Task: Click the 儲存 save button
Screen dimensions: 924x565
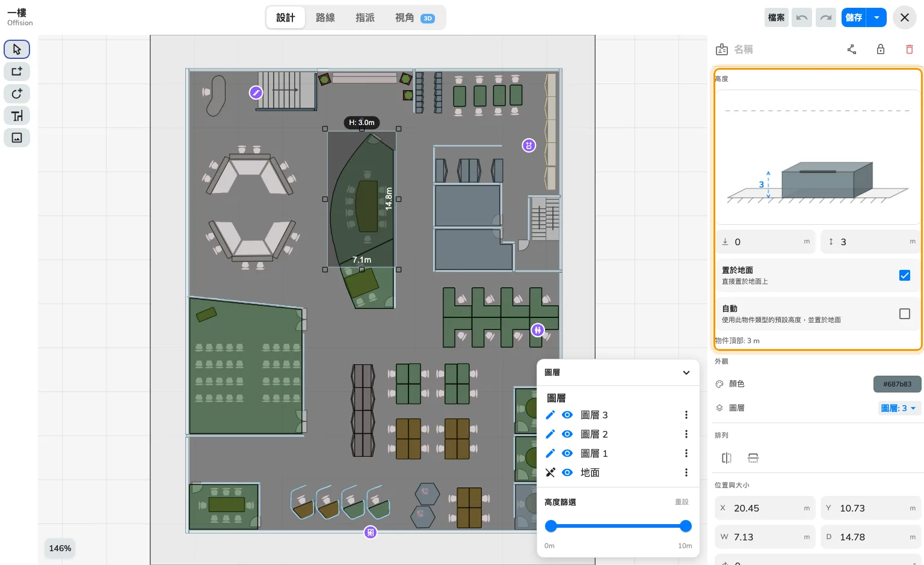Action: [x=854, y=17]
